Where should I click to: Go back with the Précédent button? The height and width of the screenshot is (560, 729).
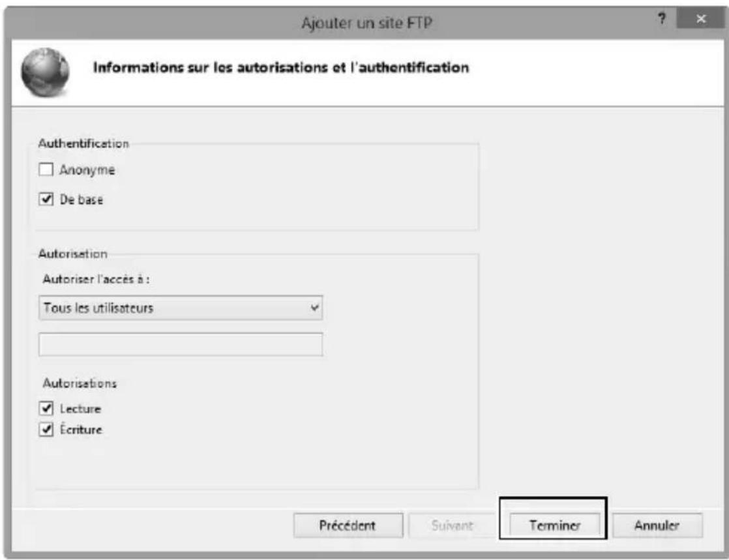pyautogui.click(x=348, y=525)
